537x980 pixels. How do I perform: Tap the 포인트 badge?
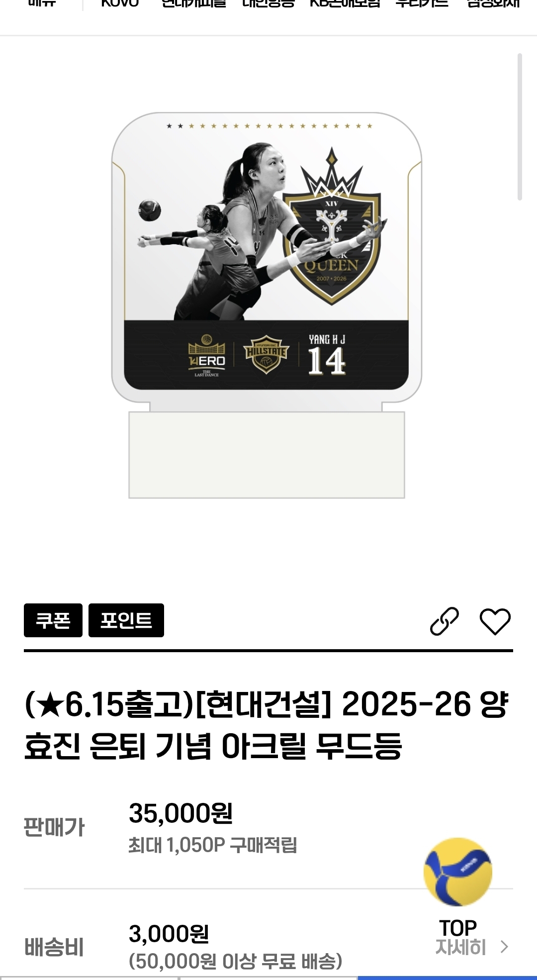coord(126,620)
